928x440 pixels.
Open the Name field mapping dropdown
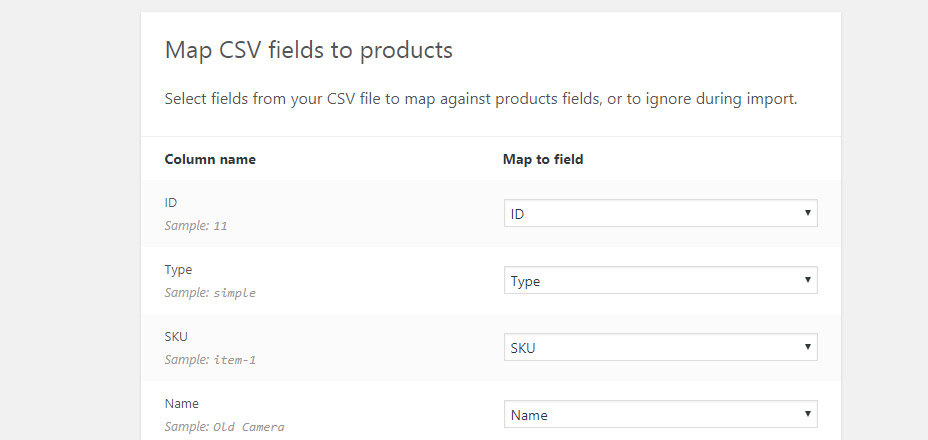pos(660,415)
